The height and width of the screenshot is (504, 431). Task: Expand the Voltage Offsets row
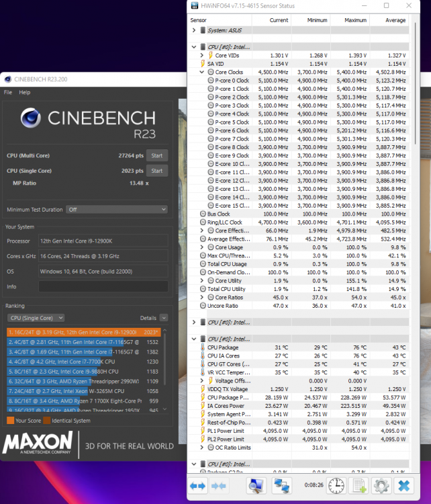point(201,380)
